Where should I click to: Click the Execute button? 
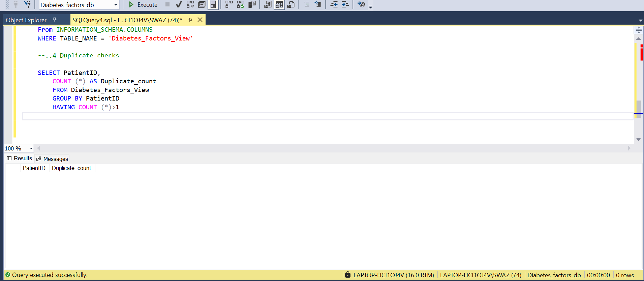tap(143, 5)
